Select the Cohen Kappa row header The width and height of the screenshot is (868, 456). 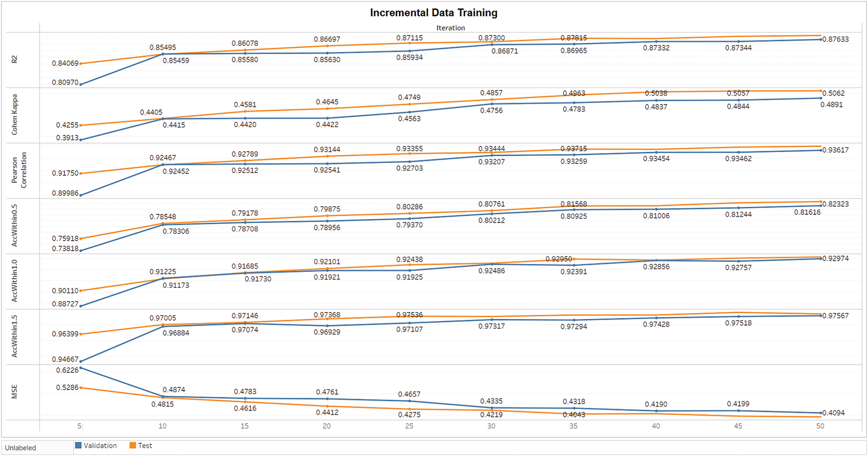pyautogui.click(x=15, y=115)
